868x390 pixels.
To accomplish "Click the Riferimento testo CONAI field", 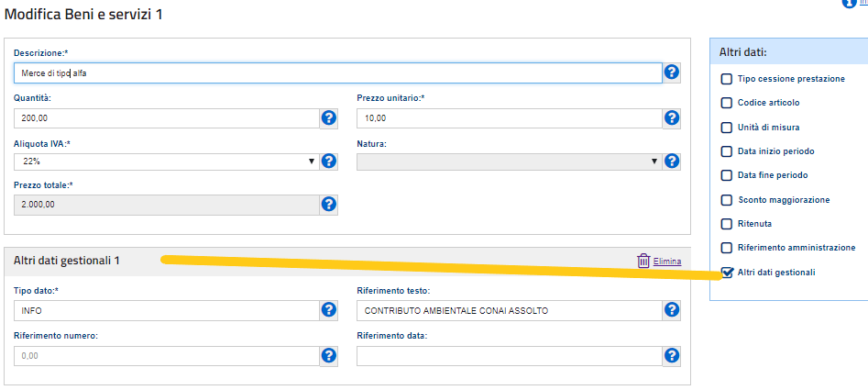I will click(x=510, y=311).
